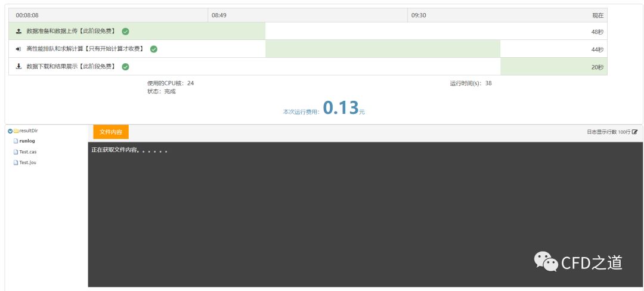Click the 日志显示行数 100行 label
The image size is (644, 291).
[x=608, y=132]
